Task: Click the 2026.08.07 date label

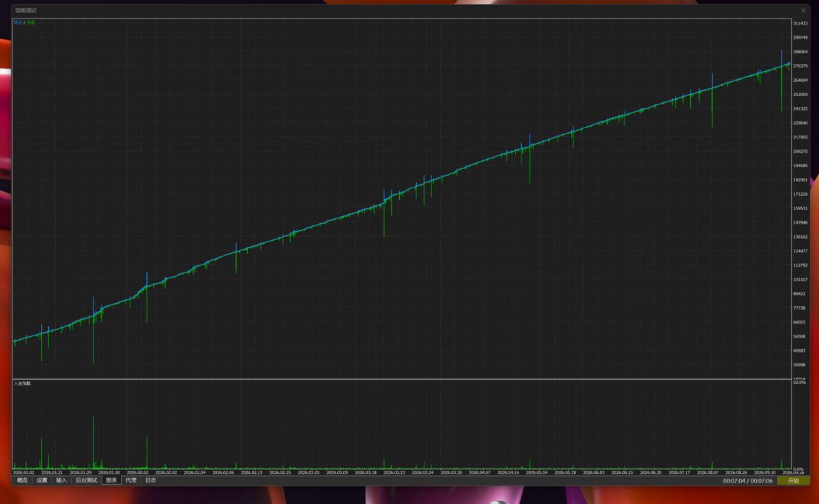Action: (707, 472)
